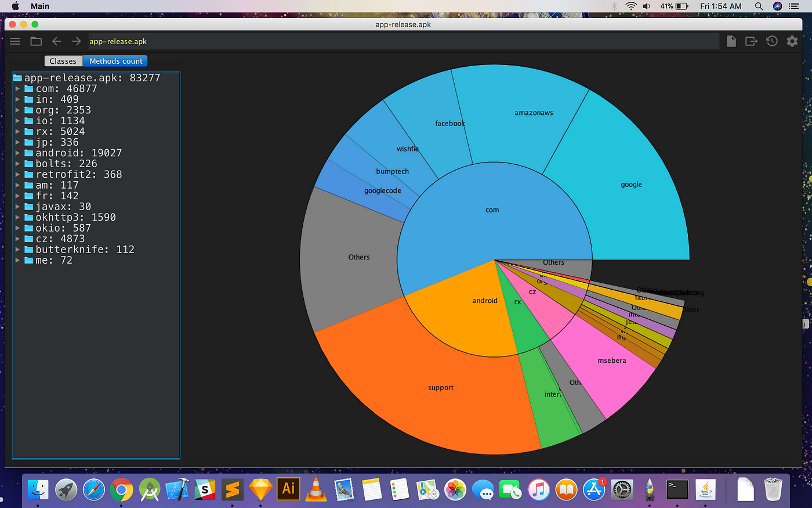Click the volume icon in menu bar

click(x=647, y=6)
